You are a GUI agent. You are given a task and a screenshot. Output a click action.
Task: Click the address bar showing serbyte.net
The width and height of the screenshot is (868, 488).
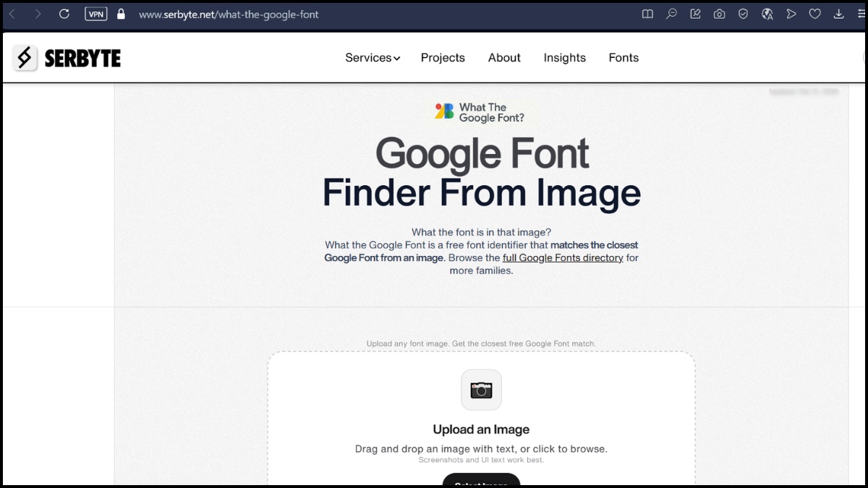(229, 14)
